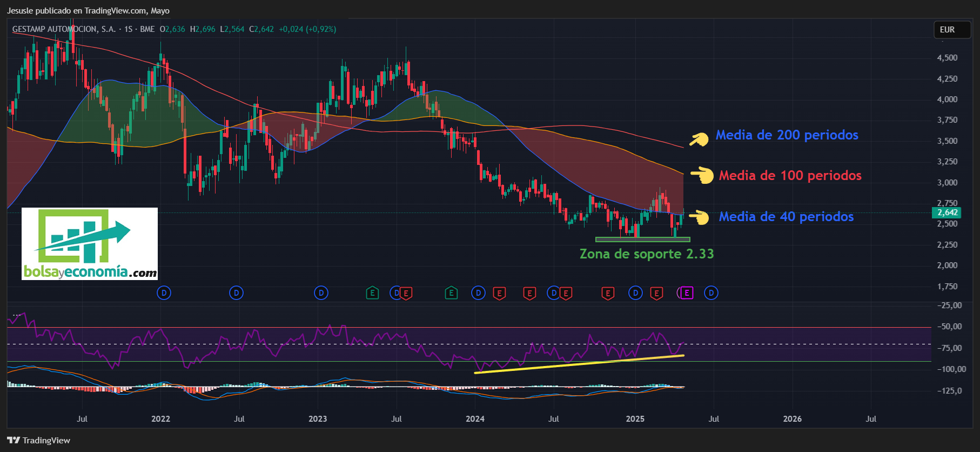The height and width of the screenshot is (452, 980).
Task: Click the 2023 label on the time axis
Action: [318, 418]
